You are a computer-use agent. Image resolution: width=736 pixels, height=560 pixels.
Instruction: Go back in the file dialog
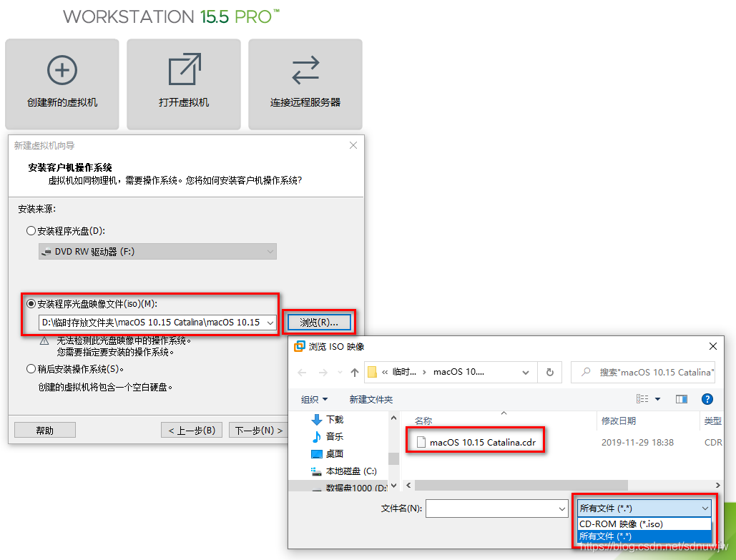point(302,373)
